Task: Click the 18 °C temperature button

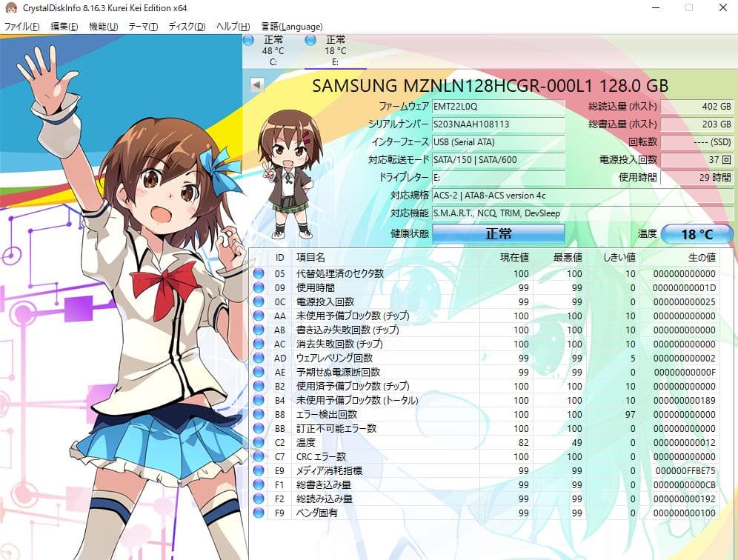Action: [697, 234]
